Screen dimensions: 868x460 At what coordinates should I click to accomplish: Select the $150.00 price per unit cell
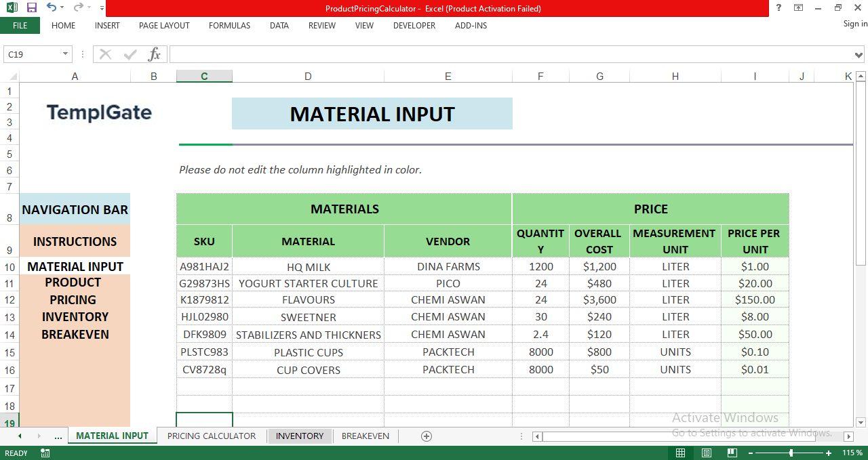pyautogui.click(x=755, y=299)
